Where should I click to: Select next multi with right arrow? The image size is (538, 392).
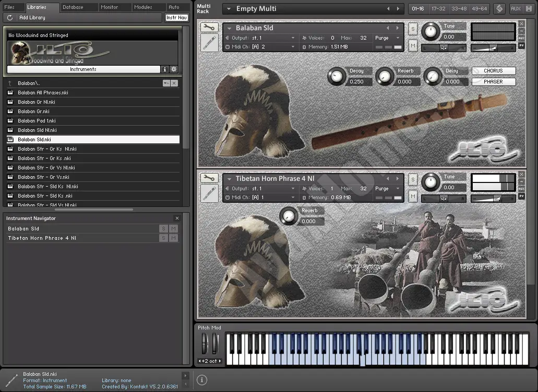(x=398, y=8)
